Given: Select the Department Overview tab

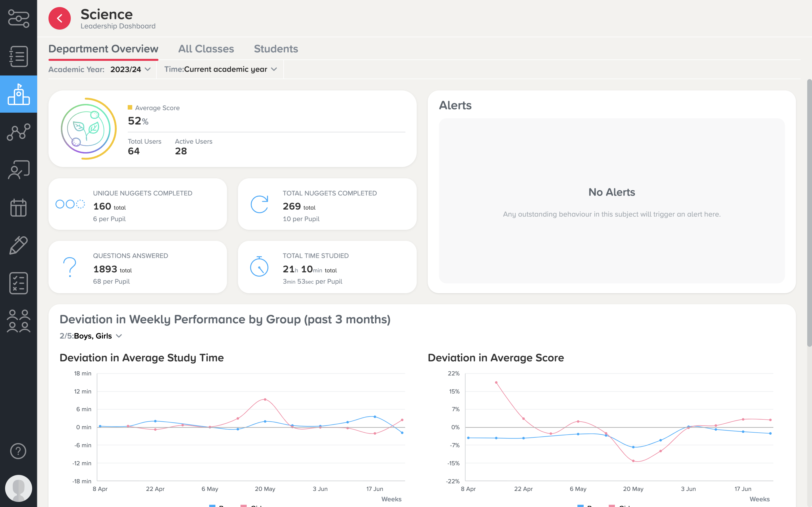Looking at the screenshot, I should 103,49.
